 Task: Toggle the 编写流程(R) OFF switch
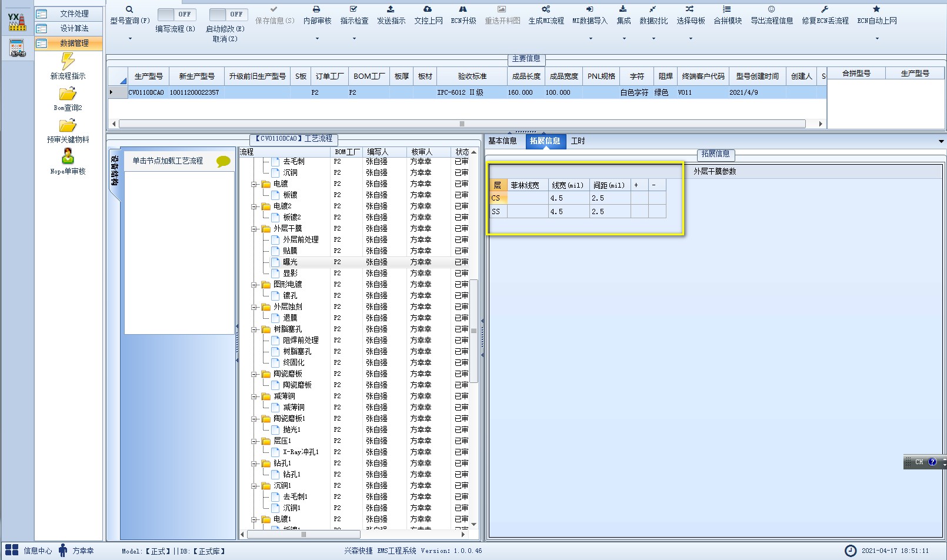pos(176,14)
